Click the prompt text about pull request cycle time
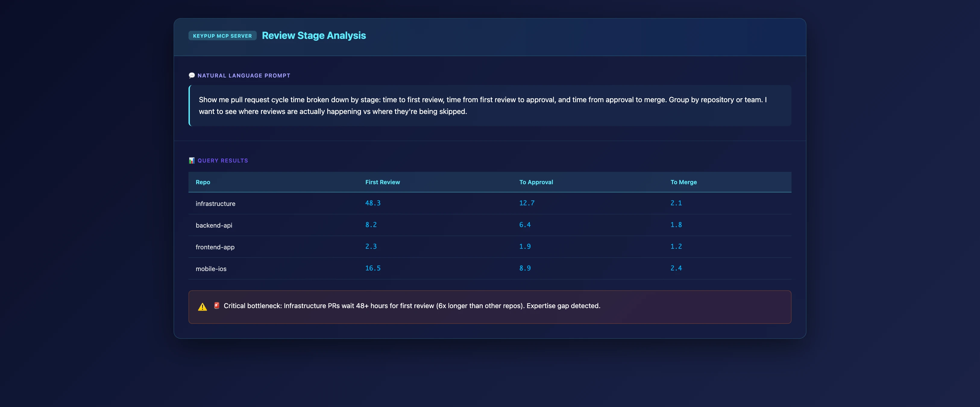The height and width of the screenshot is (407, 980). pyautogui.click(x=483, y=106)
